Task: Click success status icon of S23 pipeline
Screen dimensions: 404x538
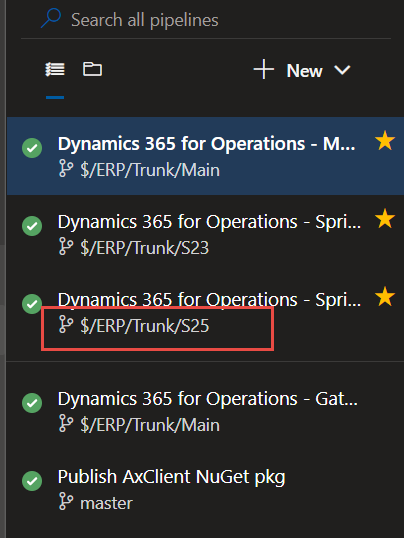Action: click(x=32, y=226)
